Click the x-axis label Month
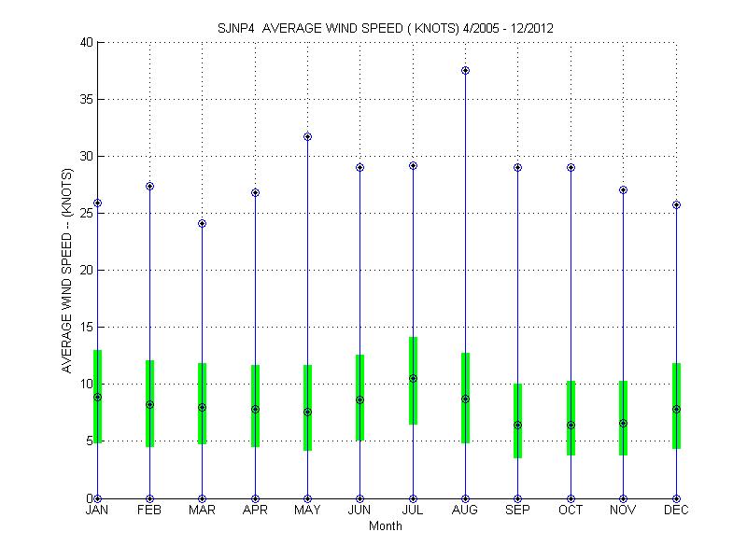This screenshot has width=747, height=560. tap(386, 526)
